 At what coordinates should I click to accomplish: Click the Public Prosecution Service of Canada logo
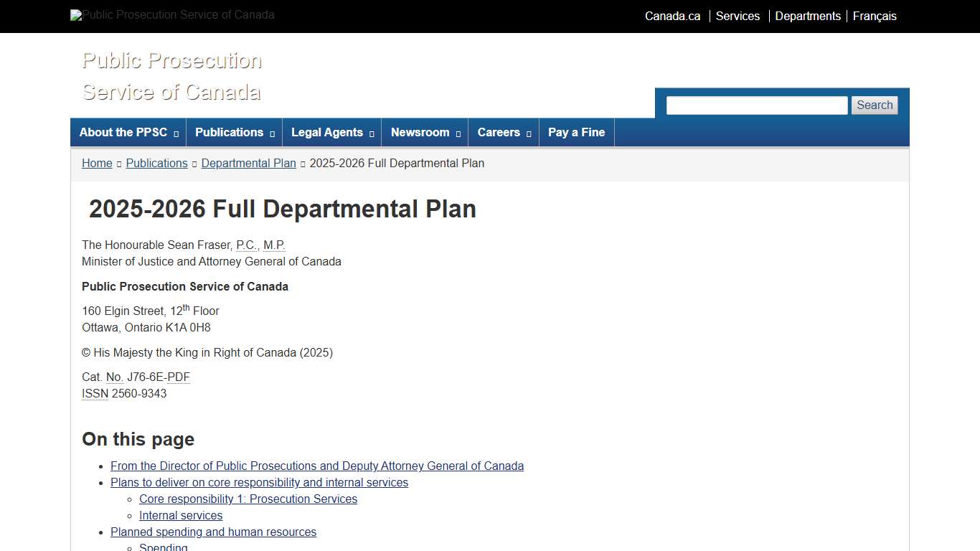171,15
